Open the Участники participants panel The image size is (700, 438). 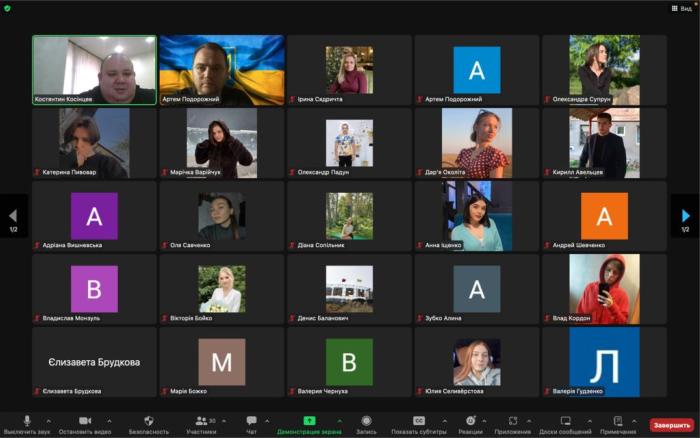point(201,424)
